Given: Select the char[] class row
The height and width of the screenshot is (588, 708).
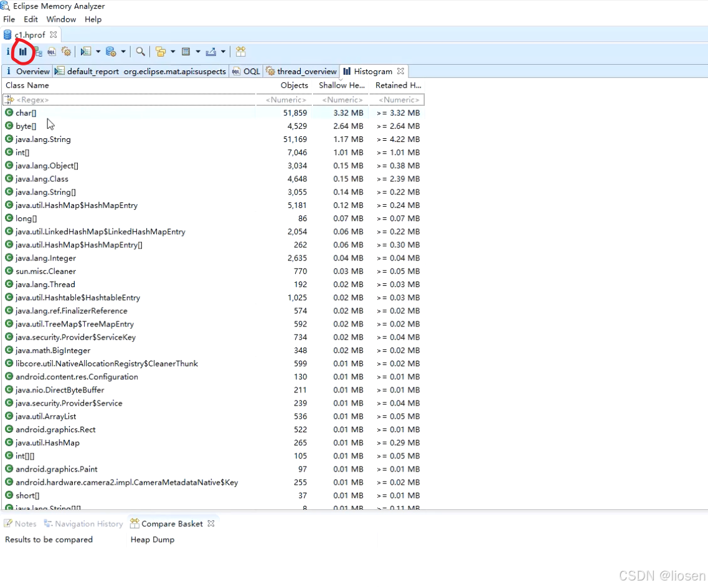Looking at the screenshot, I should 214,113.
